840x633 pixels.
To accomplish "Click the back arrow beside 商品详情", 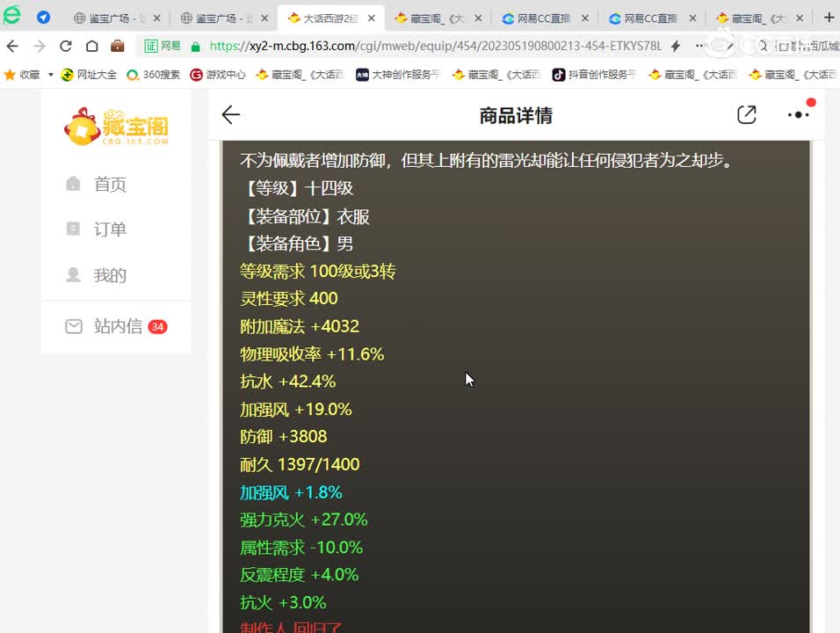I will coord(230,114).
